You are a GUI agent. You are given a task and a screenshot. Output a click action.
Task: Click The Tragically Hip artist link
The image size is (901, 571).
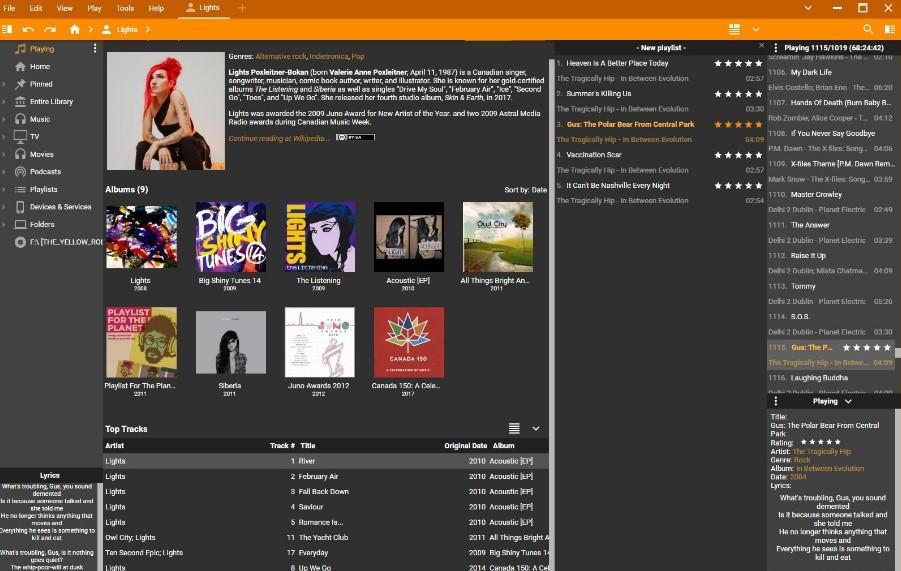tap(822, 452)
